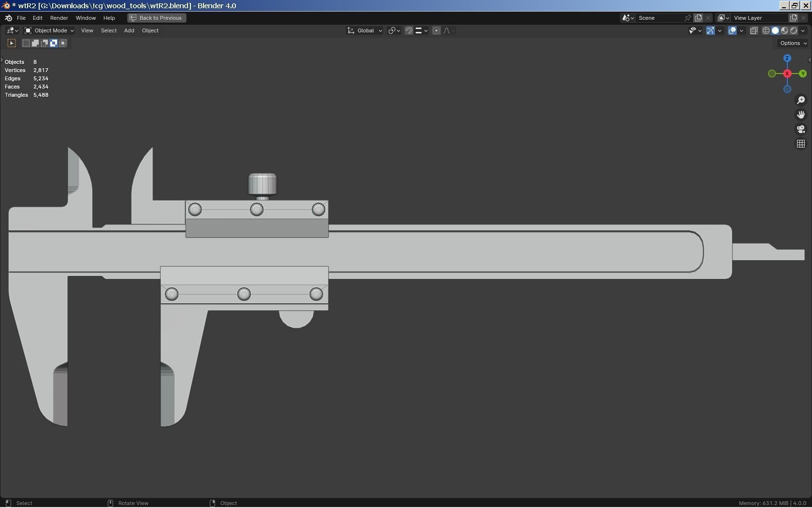
Task: Open the Global transform orientation dropdown
Action: click(x=365, y=30)
